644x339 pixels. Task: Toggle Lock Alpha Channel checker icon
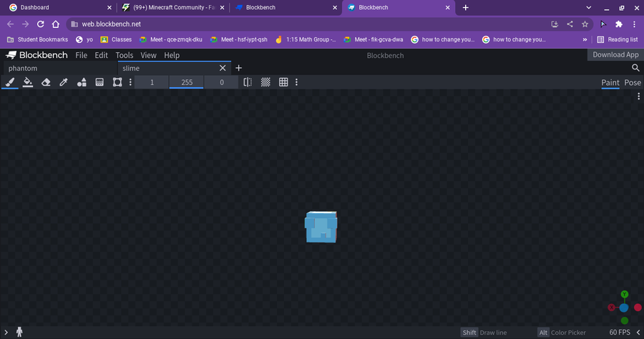(x=265, y=82)
